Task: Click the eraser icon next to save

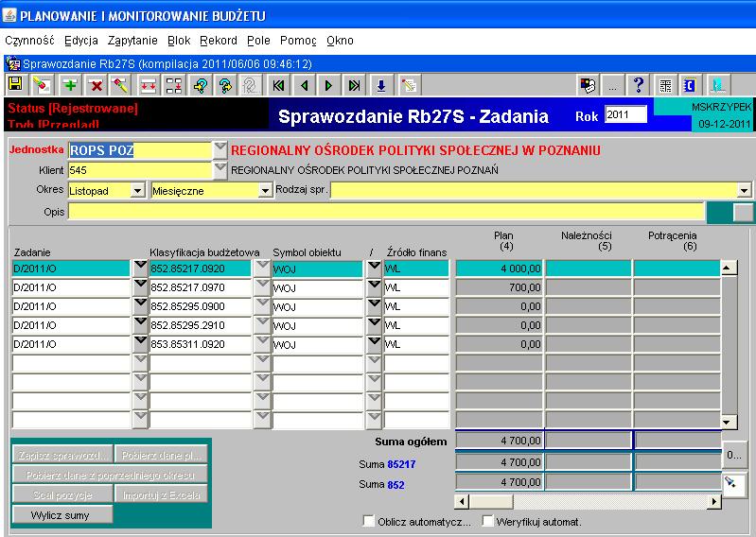Action: tap(42, 85)
